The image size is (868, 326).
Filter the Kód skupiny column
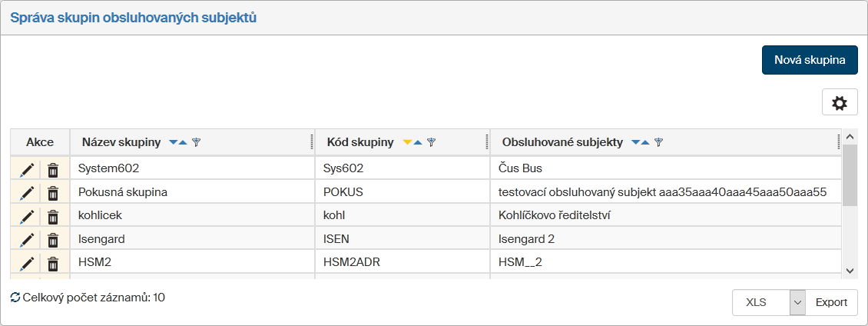coord(432,142)
